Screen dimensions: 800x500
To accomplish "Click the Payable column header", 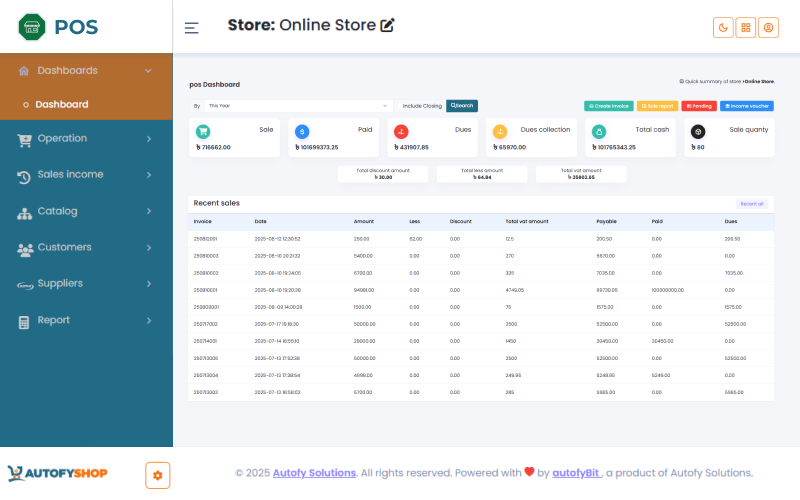I will click(607, 221).
